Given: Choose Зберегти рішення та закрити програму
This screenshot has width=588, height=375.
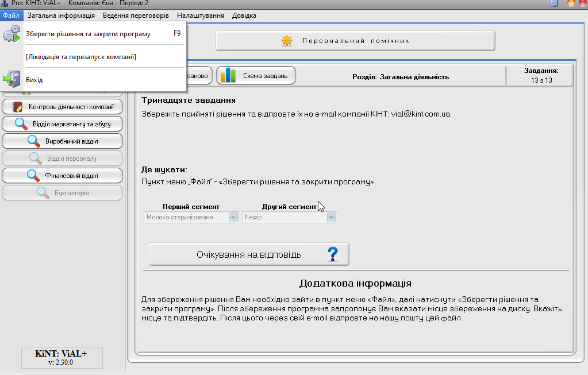Looking at the screenshot, I should (x=93, y=34).
